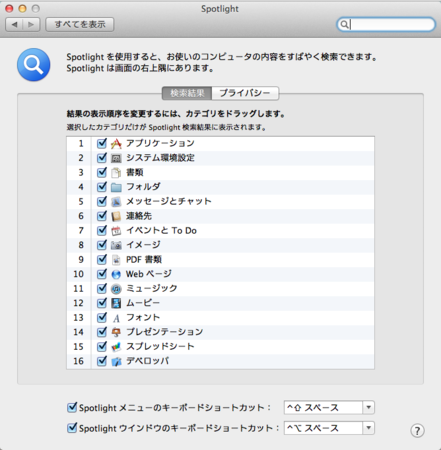Select the PDF 書類 row label

click(144, 259)
